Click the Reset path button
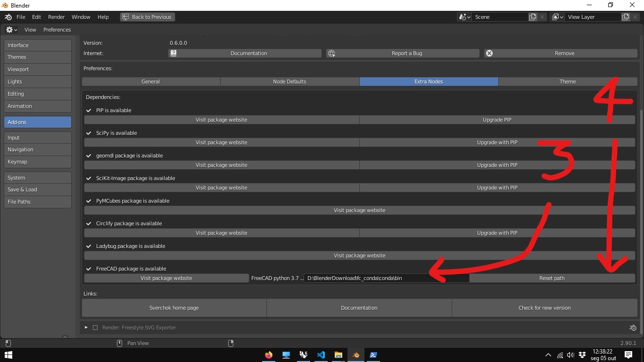 click(x=552, y=278)
